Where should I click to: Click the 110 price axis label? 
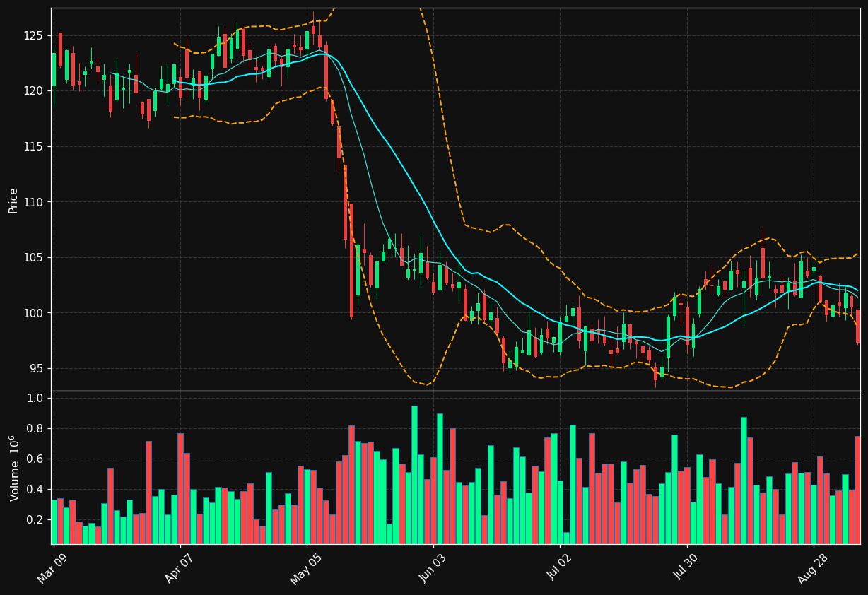pos(35,202)
